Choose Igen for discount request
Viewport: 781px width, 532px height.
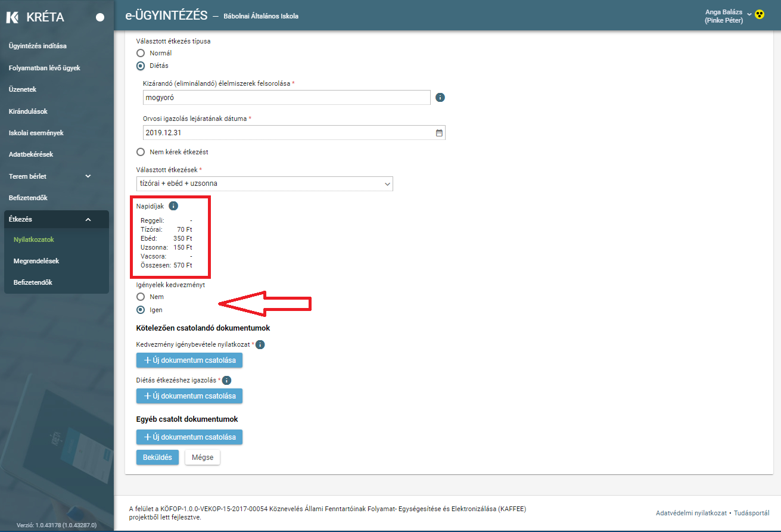[x=141, y=310]
